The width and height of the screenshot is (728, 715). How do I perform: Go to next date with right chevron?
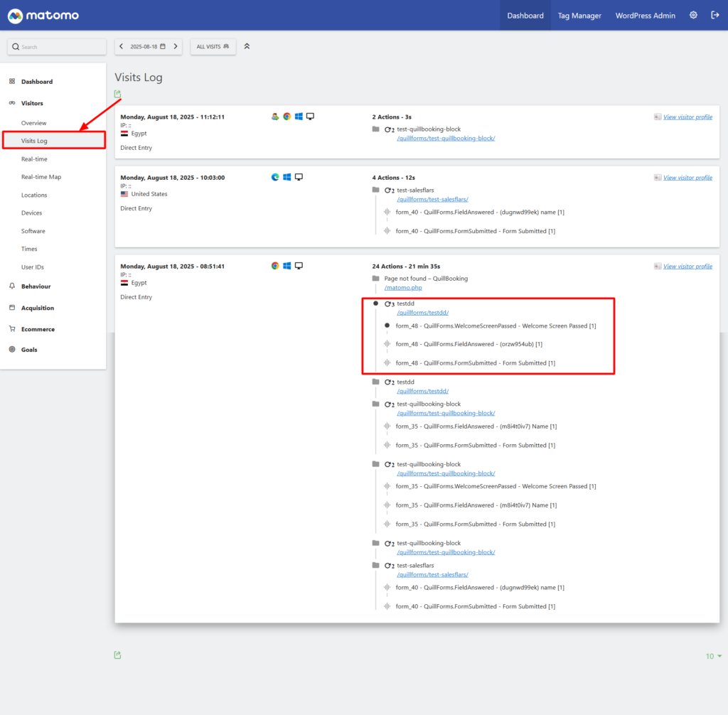[x=176, y=46]
